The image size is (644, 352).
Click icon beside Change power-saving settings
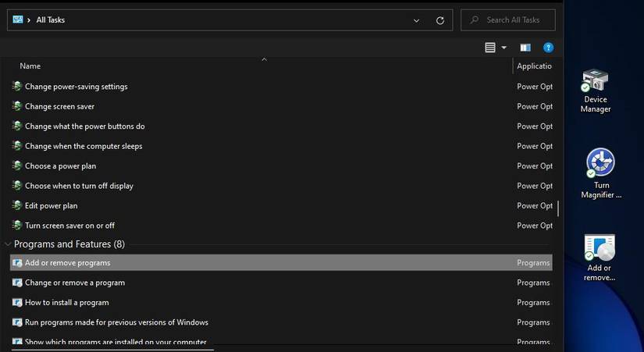click(17, 87)
